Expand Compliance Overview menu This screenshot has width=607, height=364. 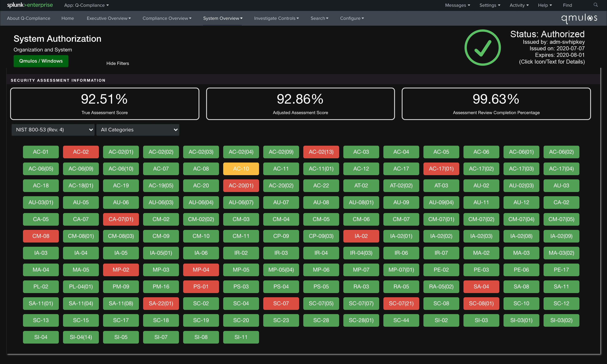tap(167, 18)
